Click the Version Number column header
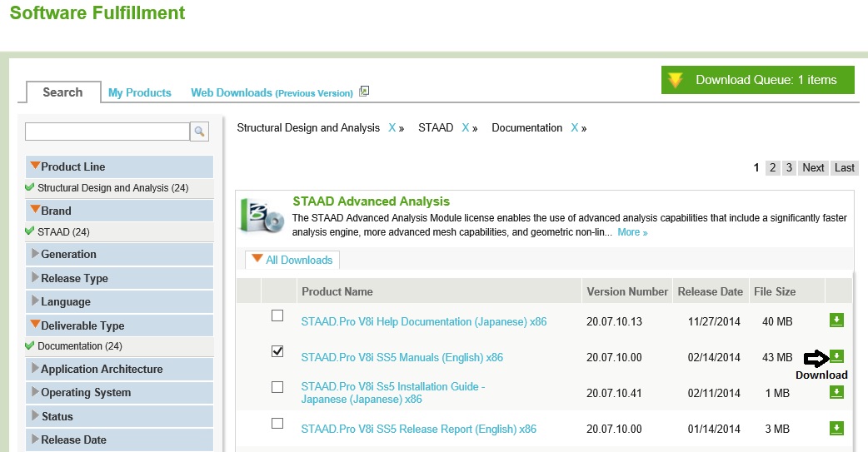Viewport: 868px width, 452px height. click(627, 291)
